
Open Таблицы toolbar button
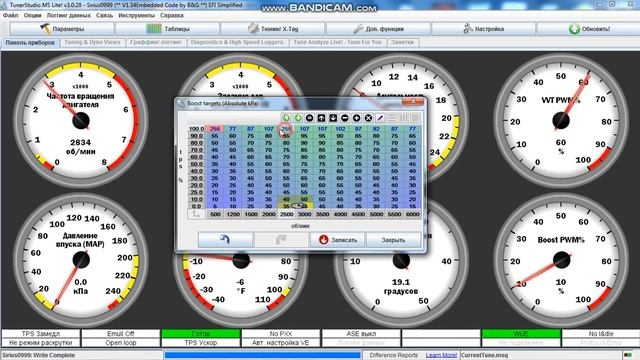click(x=168, y=29)
